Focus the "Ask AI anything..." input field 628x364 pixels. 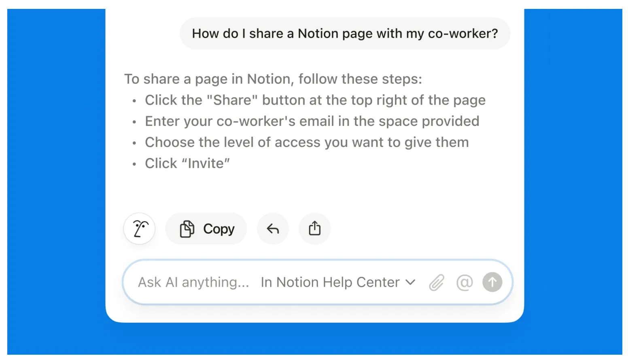(193, 282)
